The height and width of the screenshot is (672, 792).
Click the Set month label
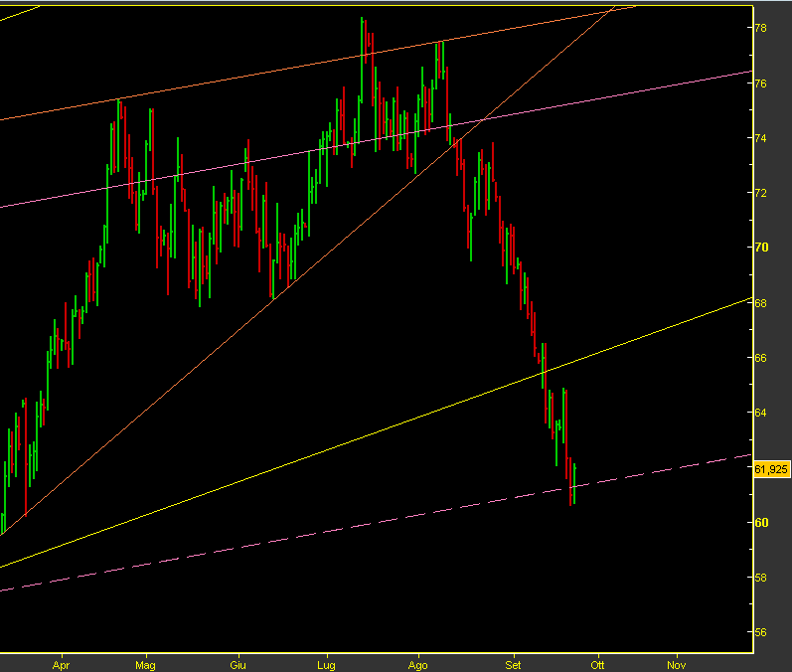(x=513, y=665)
